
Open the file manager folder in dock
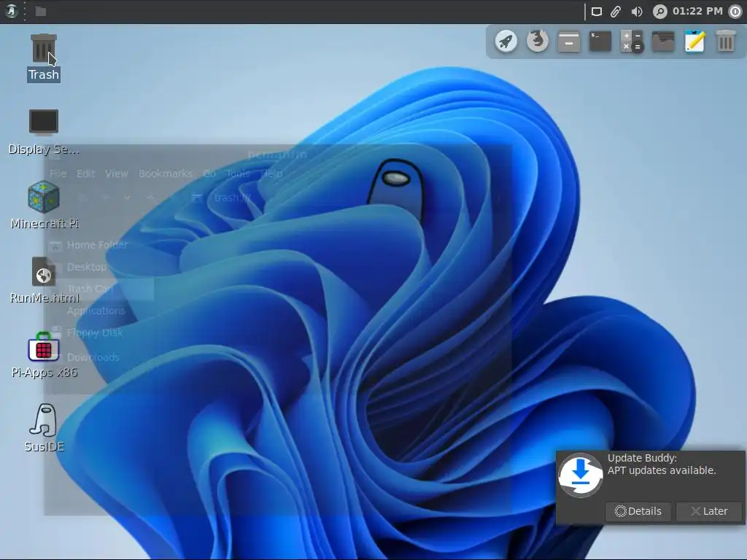pyautogui.click(x=663, y=41)
